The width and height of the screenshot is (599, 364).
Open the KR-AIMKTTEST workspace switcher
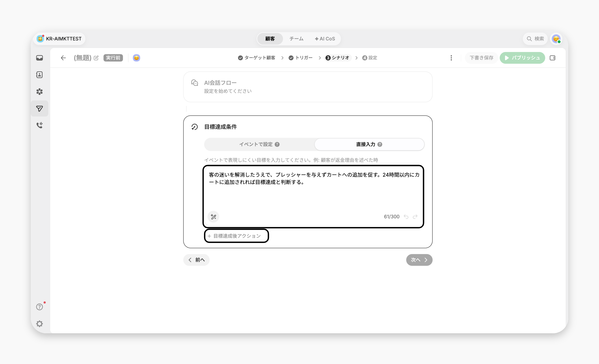coord(59,39)
